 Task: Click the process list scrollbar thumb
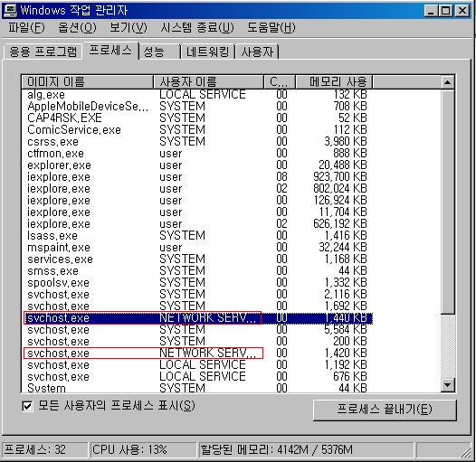click(x=447, y=202)
